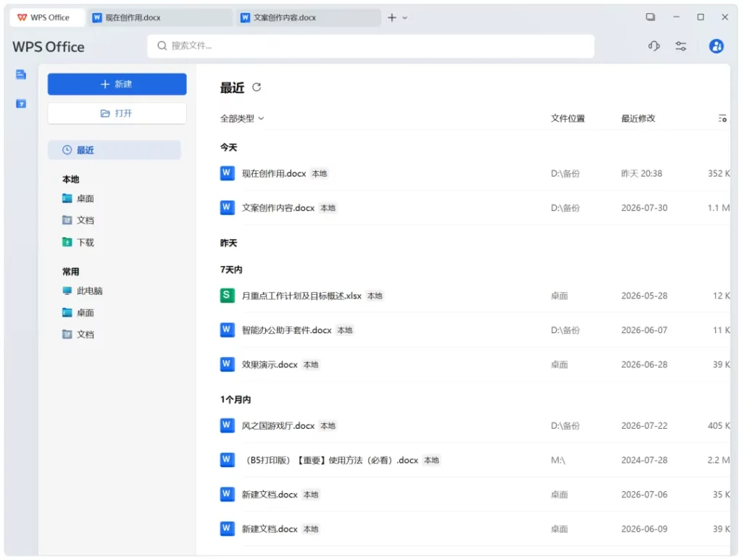742x560 pixels.
Task: Toggle the window display mode icon
Action: [651, 17]
